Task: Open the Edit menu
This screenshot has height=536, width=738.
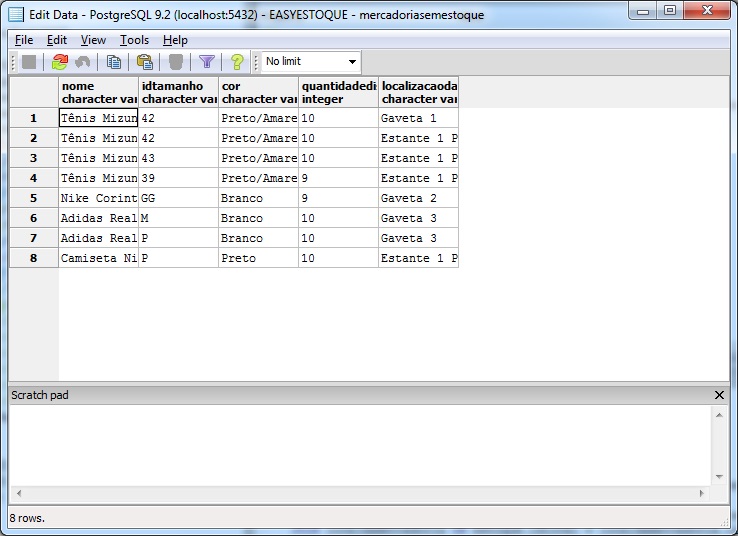Action: 57,40
